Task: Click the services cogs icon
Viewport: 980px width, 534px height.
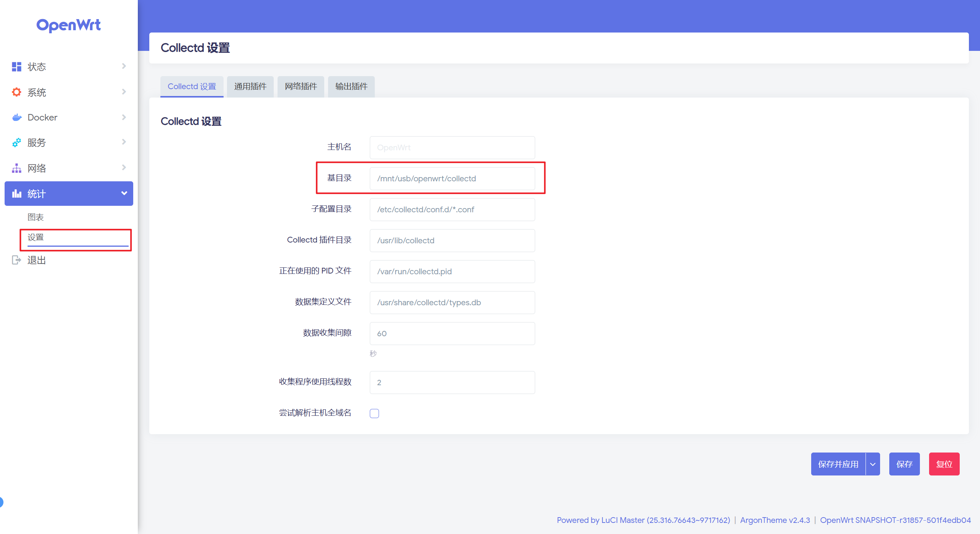Action: 16,143
